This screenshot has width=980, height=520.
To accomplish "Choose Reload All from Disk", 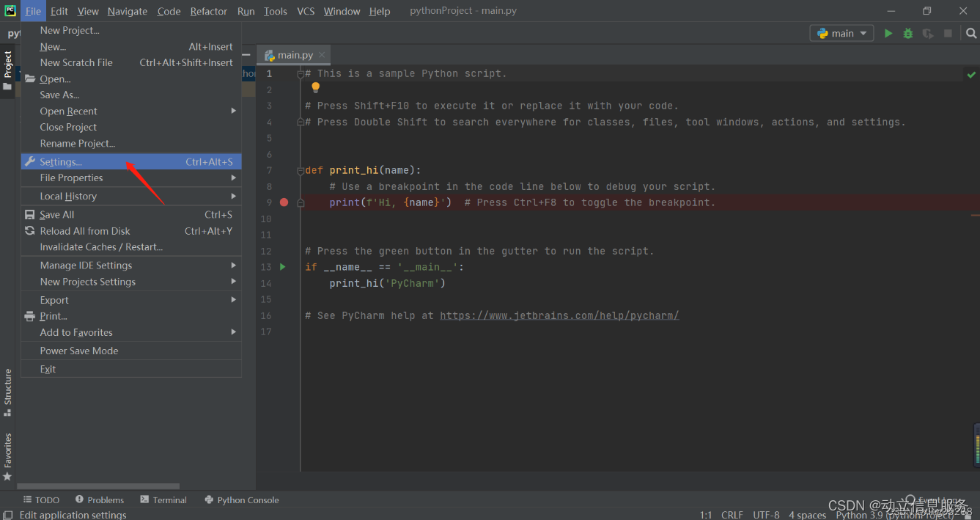I will 131,230.
